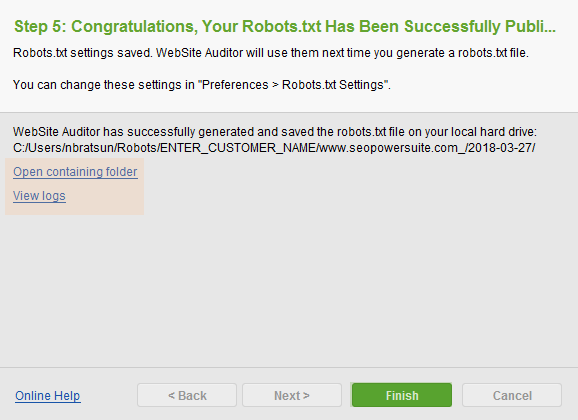Viewport: 578px width, 420px height.
Task: Click the disabled Next > button
Action: click(x=292, y=395)
